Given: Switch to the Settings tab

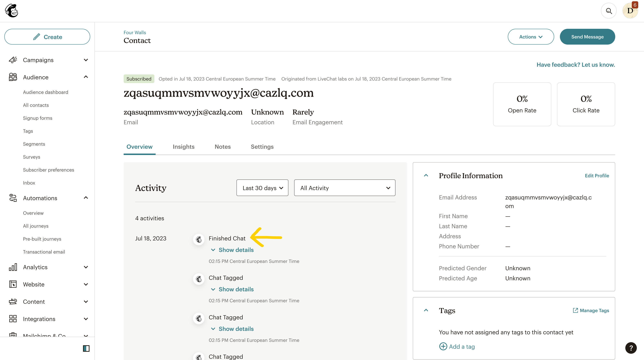Looking at the screenshot, I should (262, 147).
